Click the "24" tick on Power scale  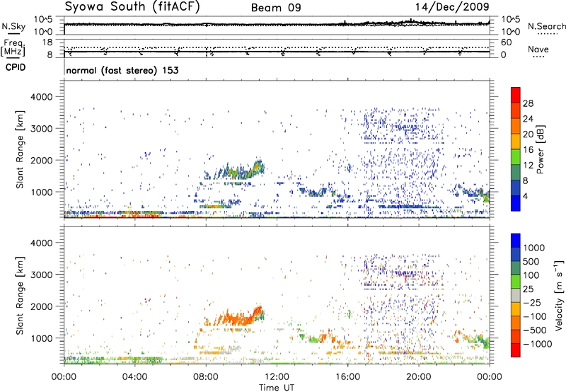point(528,119)
